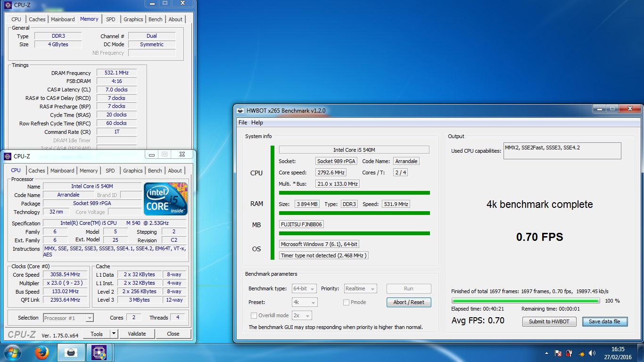Viewport: 644px width, 362px height.
Task: Select the CPU tab in lower CPU-Z window
Action: click(x=16, y=170)
